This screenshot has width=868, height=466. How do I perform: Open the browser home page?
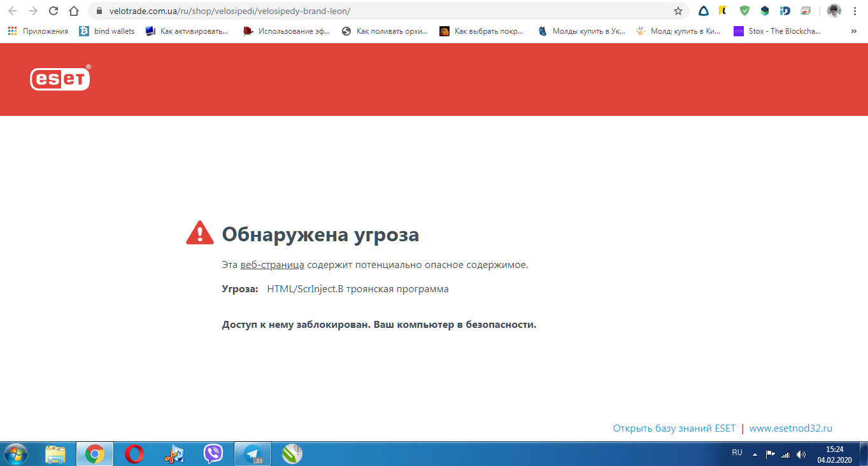tap(74, 11)
